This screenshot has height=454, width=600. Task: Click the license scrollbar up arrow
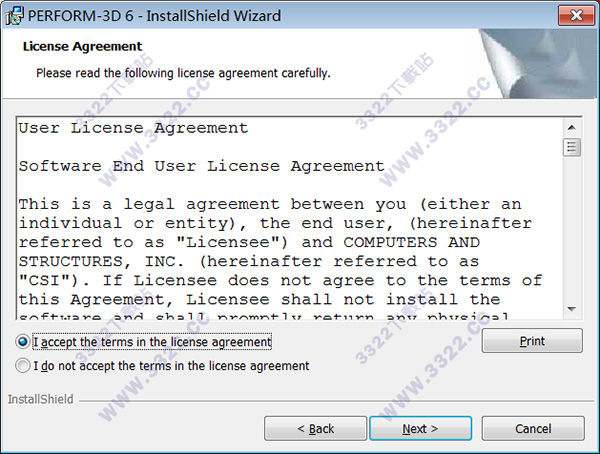572,128
